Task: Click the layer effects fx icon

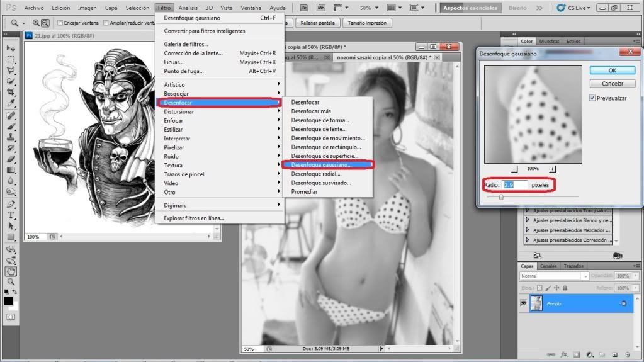Action: (x=564, y=354)
